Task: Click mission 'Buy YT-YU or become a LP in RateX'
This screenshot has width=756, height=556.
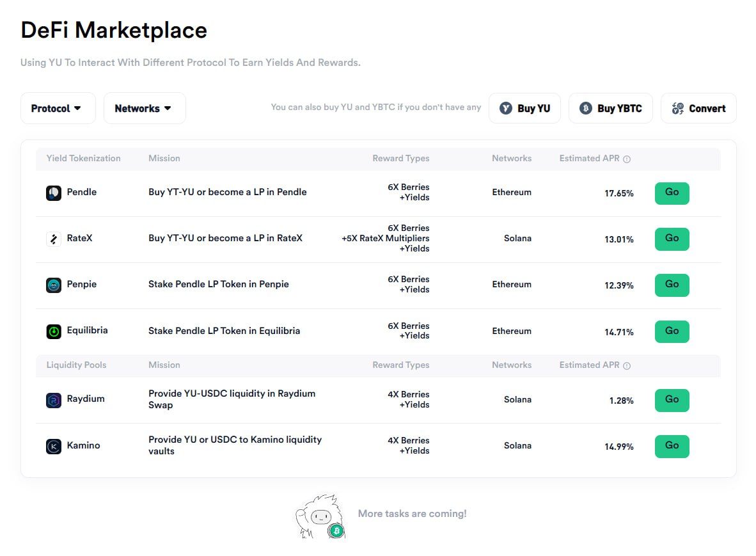Action: click(x=225, y=238)
